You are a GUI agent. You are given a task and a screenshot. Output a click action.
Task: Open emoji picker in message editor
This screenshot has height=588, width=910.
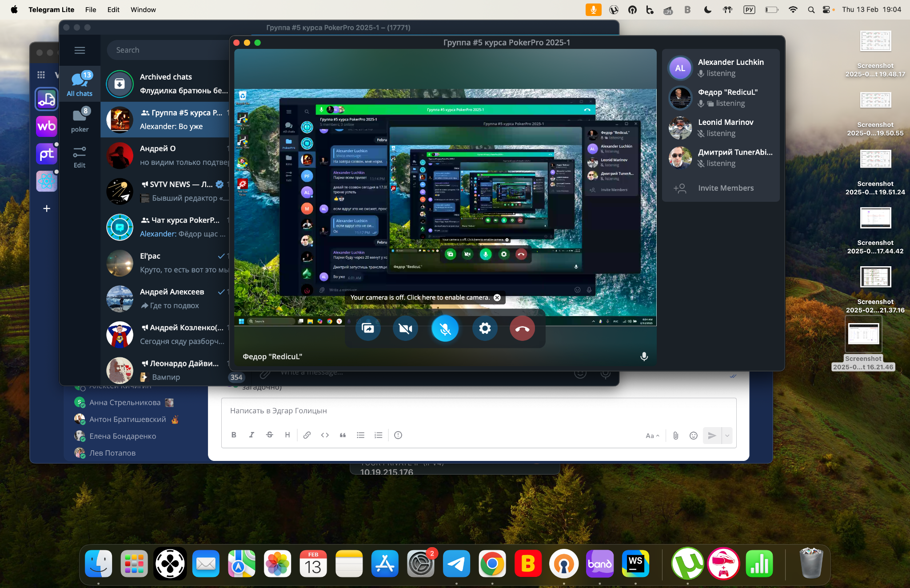pos(693,436)
